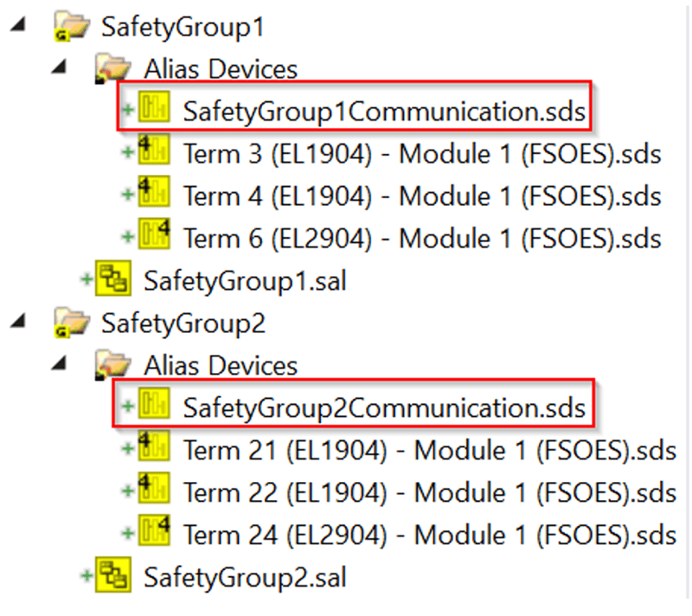The image size is (692, 616).
Task: Click the Alias Devices folder icon under SafetyGroup2
Action: pos(113,365)
